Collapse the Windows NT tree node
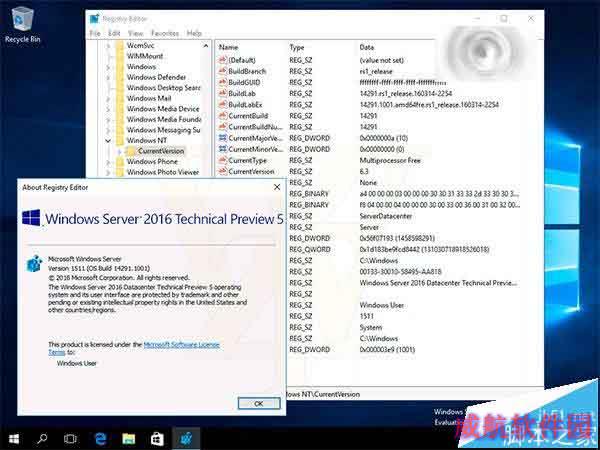Screen dimensions: 600x450 108,141
